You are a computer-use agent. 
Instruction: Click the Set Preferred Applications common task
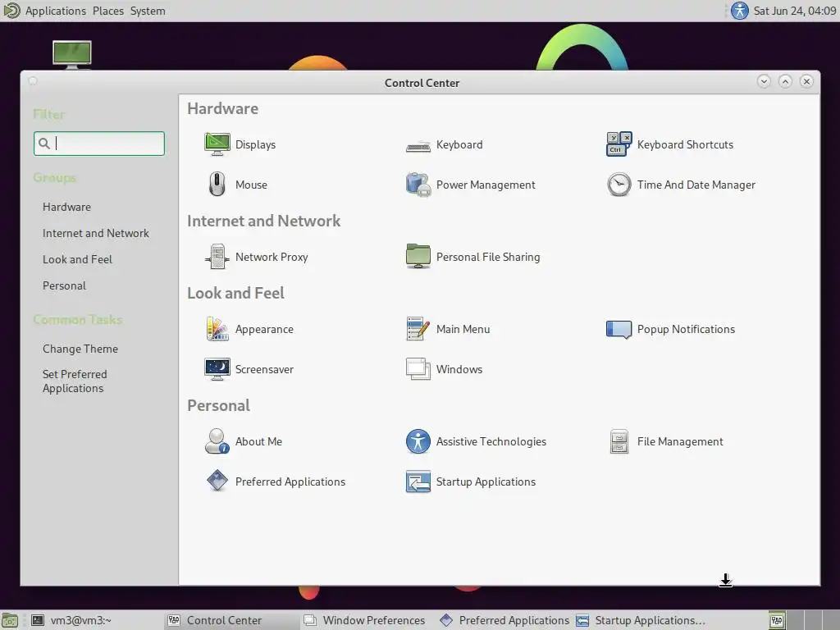[x=75, y=381]
